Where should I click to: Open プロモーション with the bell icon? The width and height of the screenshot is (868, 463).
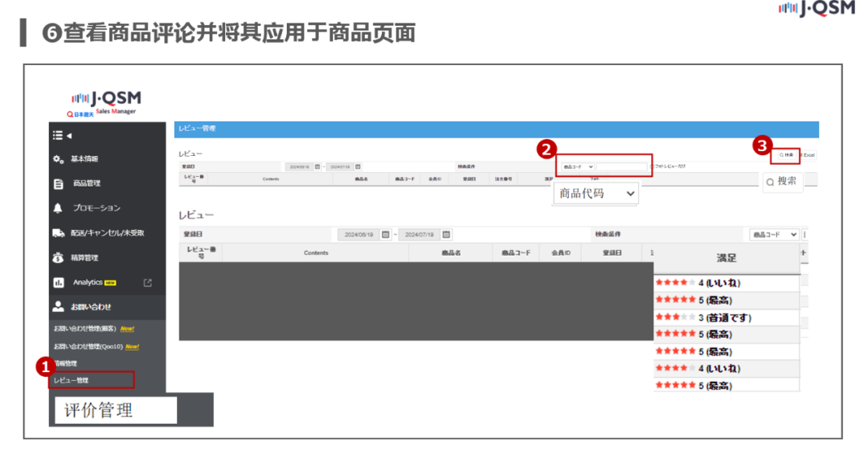(59, 207)
